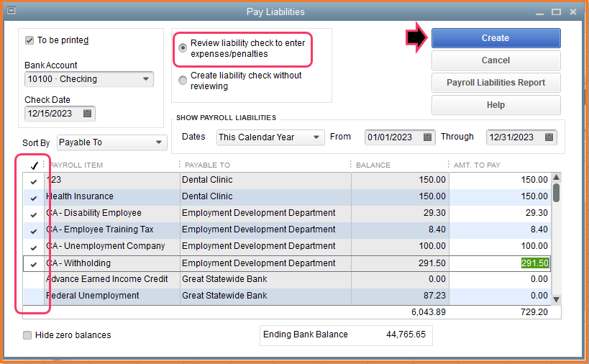
Task: Enable Hide zero balances checkbox
Action: (x=27, y=335)
